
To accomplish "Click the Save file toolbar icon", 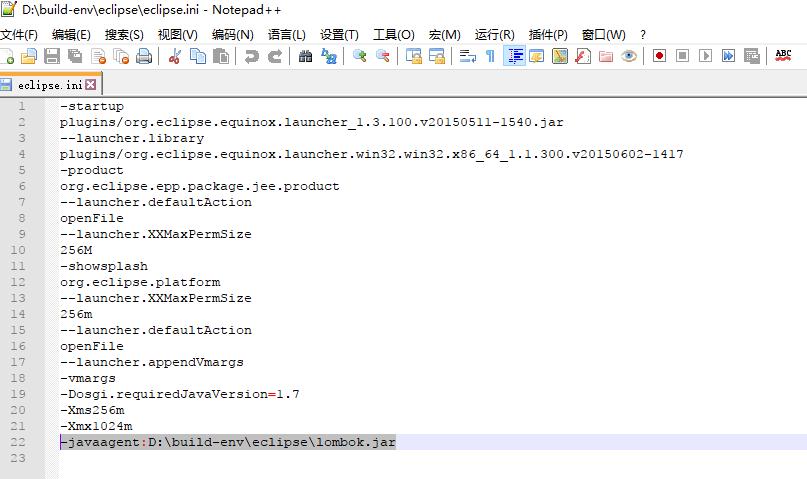I will 52,56.
